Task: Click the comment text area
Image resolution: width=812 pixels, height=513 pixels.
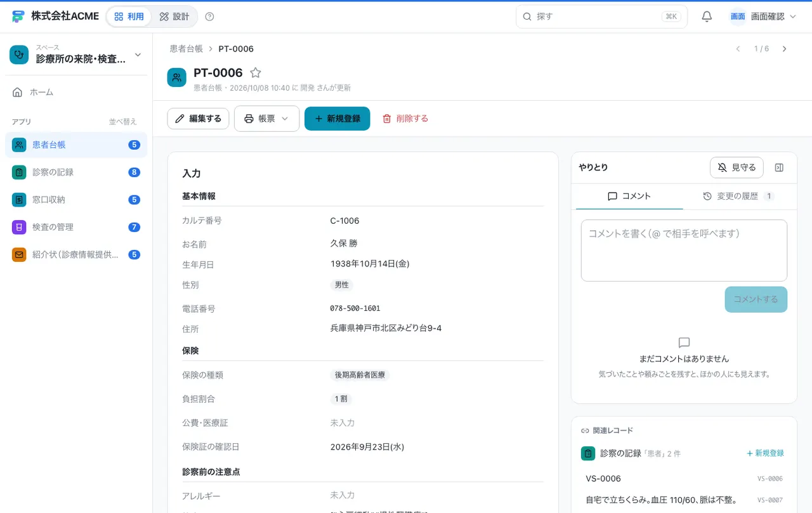Action: coord(684,250)
